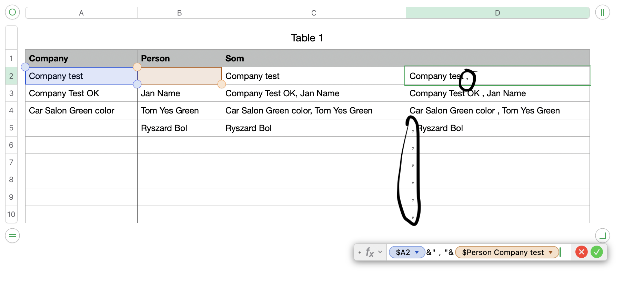Click the blue selection handle at A2's top-left
The height and width of the screenshot is (307, 644).
(x=25, y=67)
